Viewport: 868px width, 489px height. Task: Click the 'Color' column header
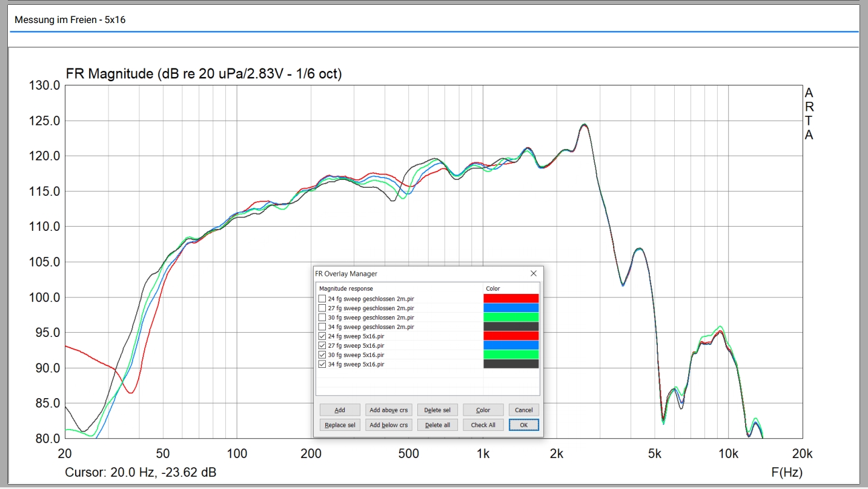coord(492,288)
